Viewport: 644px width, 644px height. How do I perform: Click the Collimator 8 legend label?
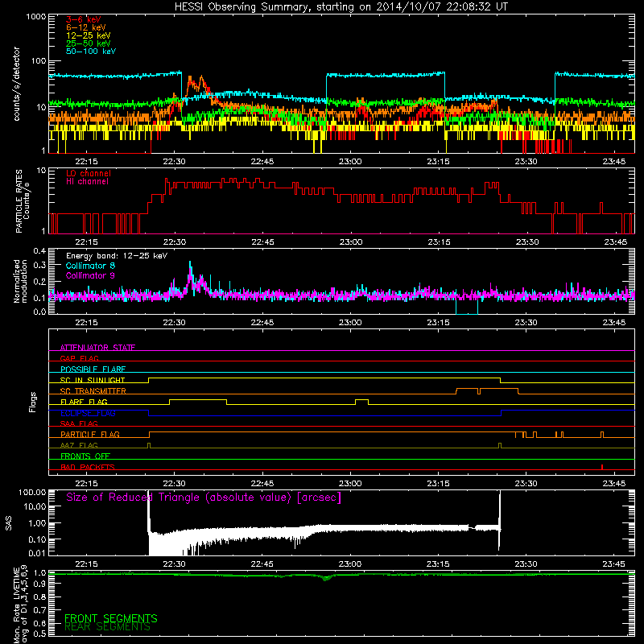click(x=90, y=266)
